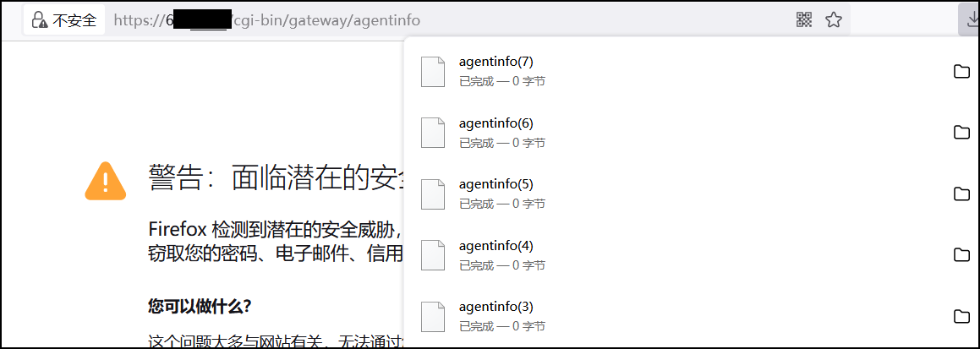Click the QR code icon in address bar
Screen dimensions: 980x349
click(804, 20)
